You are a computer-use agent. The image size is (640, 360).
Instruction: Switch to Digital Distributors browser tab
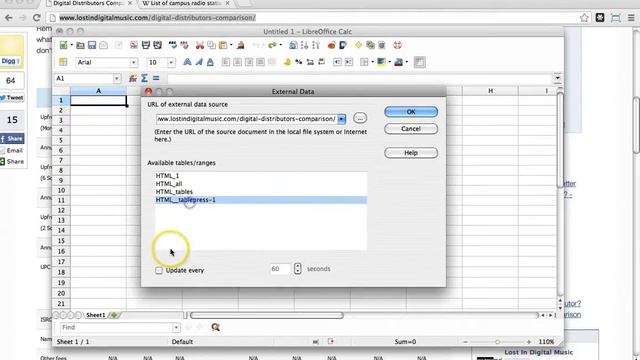point(88,3)
